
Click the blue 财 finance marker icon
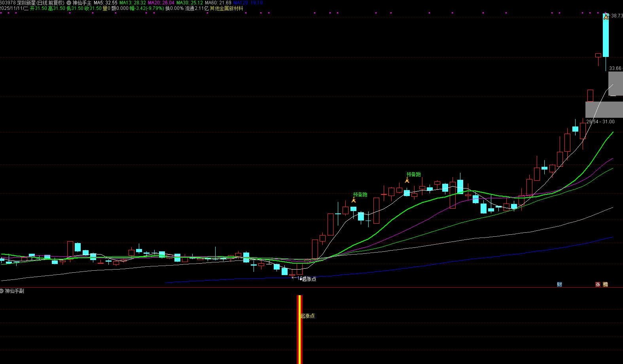(559, 285)
